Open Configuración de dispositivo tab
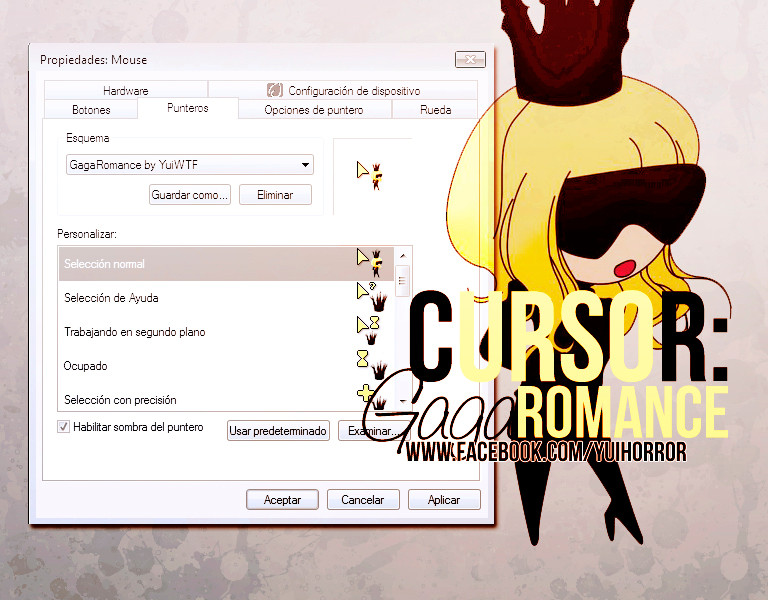768x600 pixels. [343, 90]
